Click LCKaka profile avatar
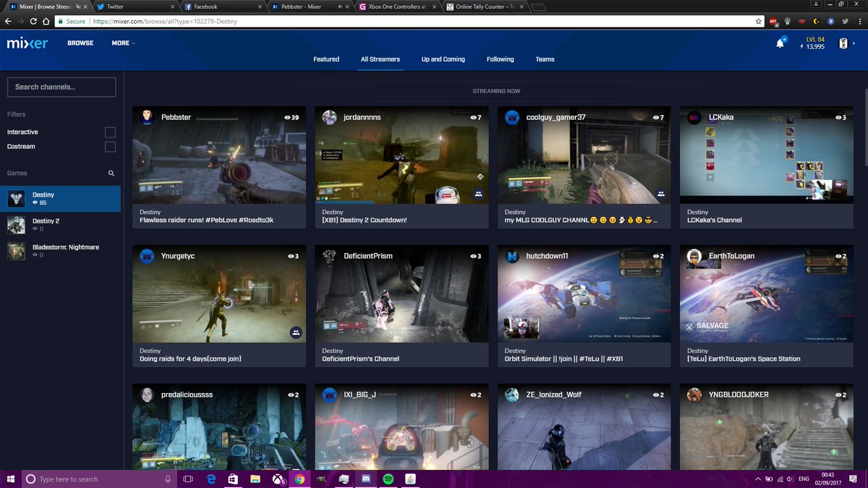Viewport: 868px width, 488px height. coord(694,117)
